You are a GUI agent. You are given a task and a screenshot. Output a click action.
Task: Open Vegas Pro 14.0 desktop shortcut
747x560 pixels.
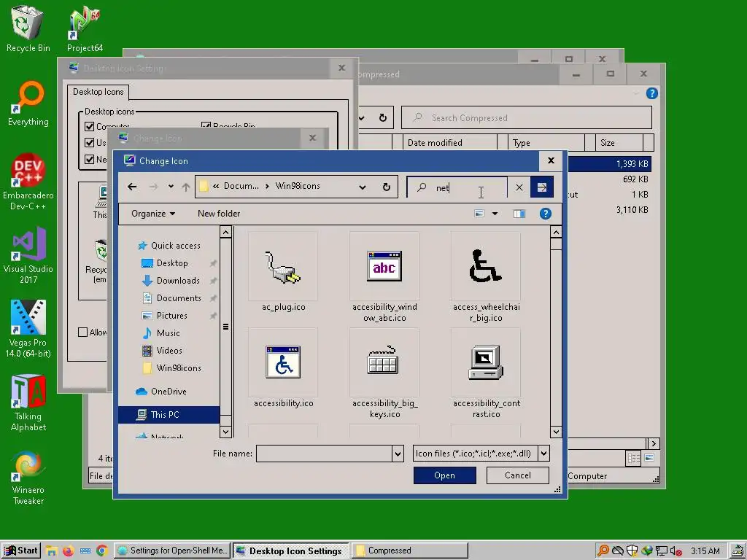28,329
